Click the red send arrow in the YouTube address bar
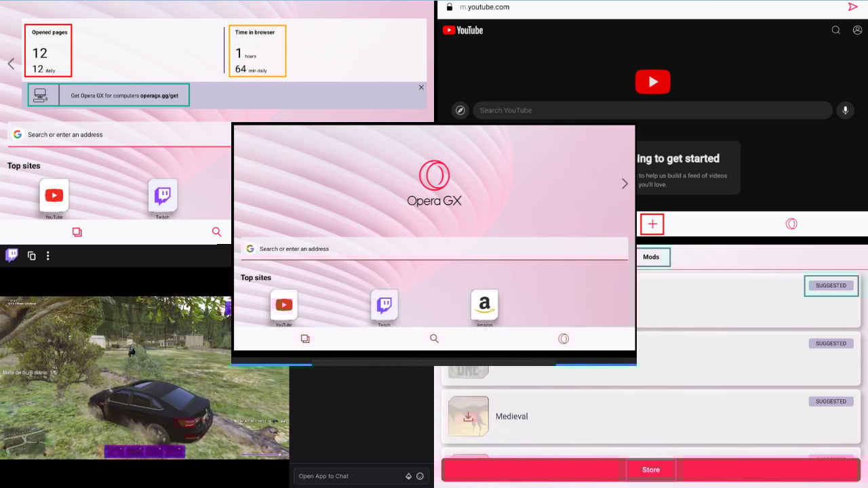Viewport: 868px width, 488px height. click(852, 7)
